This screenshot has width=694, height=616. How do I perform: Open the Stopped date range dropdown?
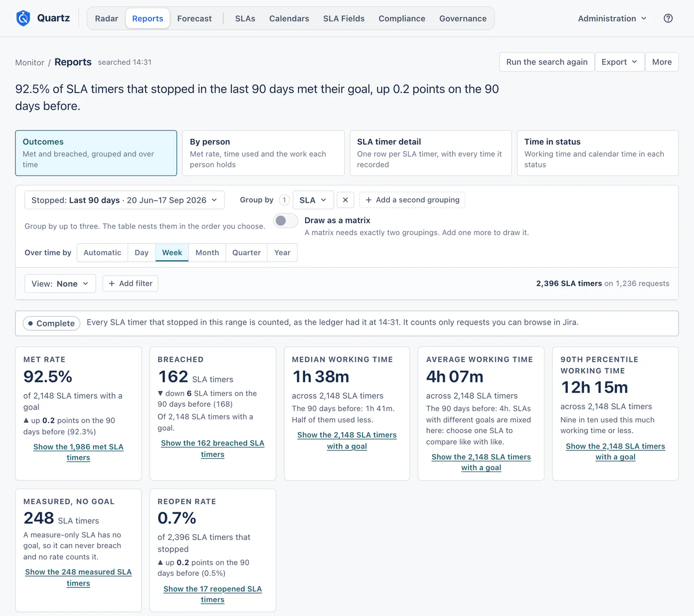point(124,200)
